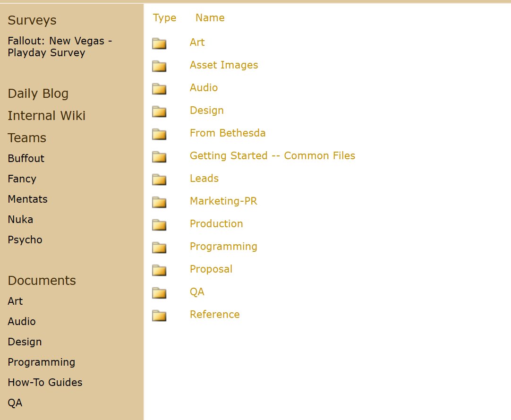
Task: Select the Nuka team link
Action: [20, 220]
